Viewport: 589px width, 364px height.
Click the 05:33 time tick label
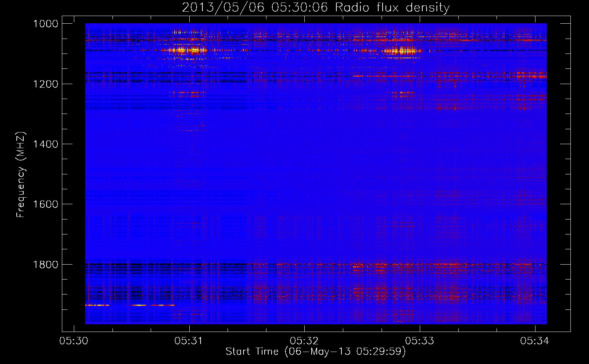coord(419,341)
